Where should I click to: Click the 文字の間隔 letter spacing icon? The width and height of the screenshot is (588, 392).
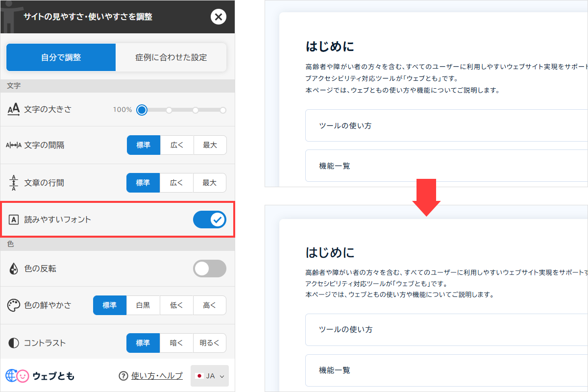pos(14,145)
